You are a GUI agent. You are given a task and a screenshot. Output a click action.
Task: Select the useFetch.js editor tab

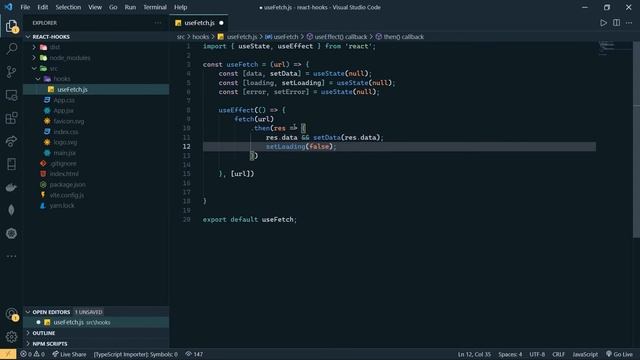199,23
